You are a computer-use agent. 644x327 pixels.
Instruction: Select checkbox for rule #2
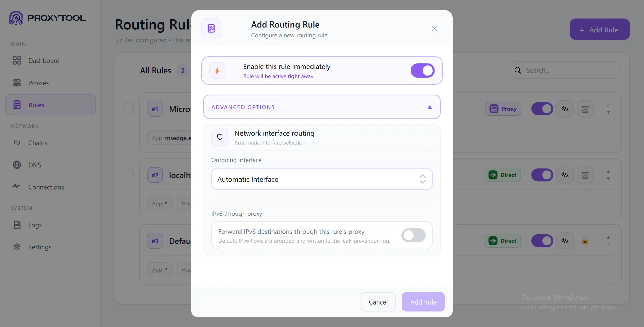128,174
